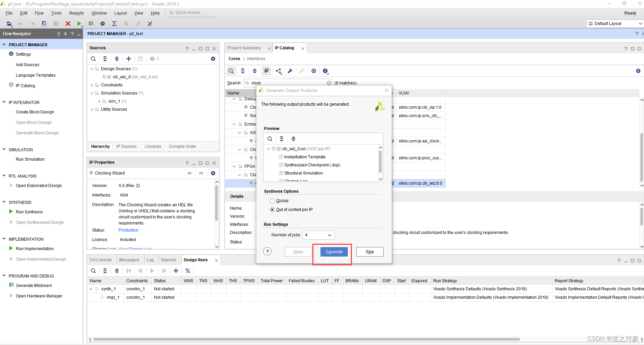Image resolution: width=644 pixels, height=345 pixels.
Task: Switch to Compile Order tab
Action: (x=183, y=147)
